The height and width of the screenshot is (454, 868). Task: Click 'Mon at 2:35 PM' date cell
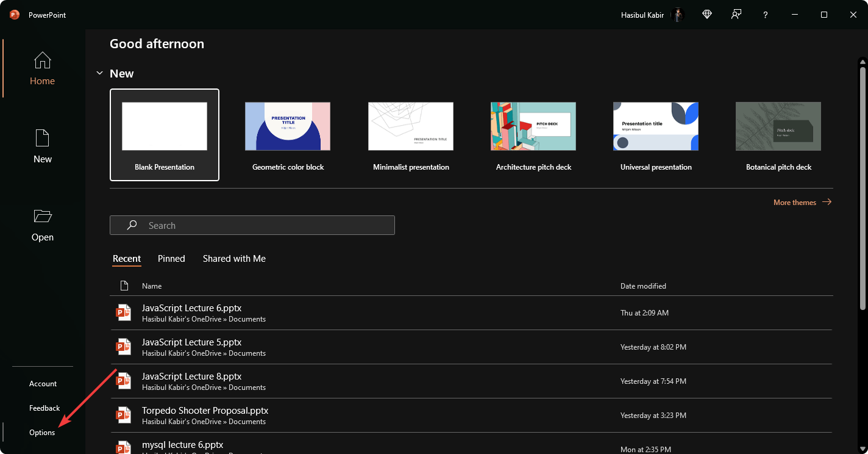pyautogui.click(x=646, y=450)
